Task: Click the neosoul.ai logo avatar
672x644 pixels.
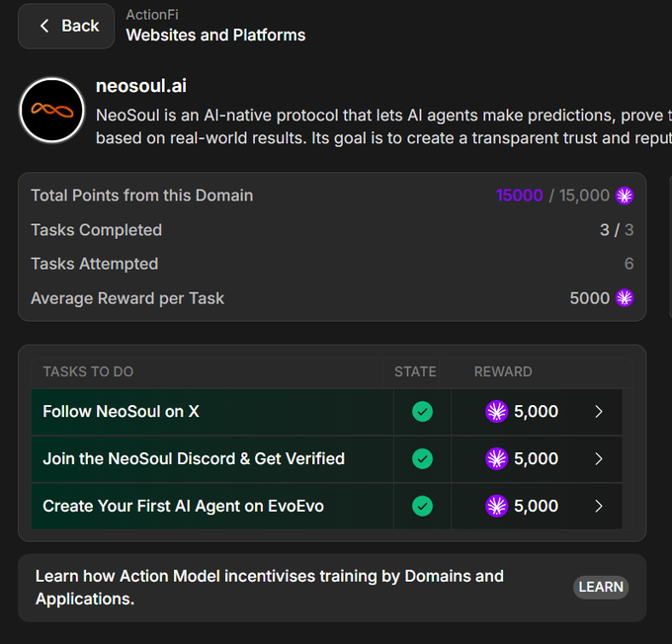Action: [x=51, y=111]
